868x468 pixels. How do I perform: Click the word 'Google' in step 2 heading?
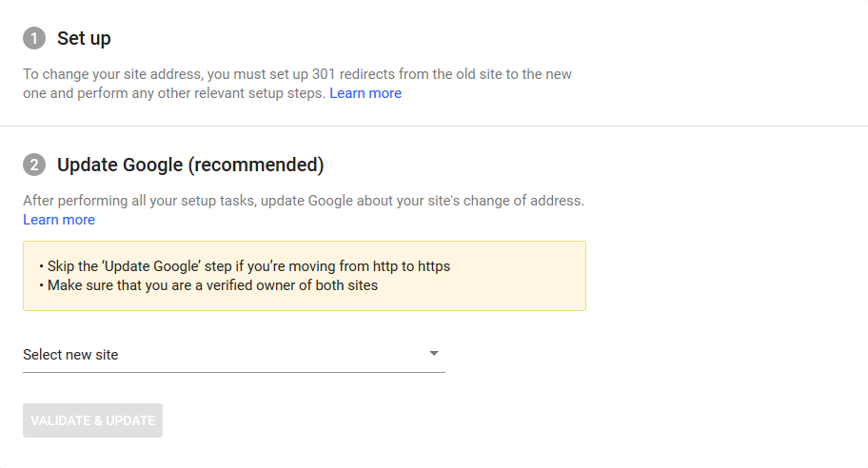coord(152,165)
